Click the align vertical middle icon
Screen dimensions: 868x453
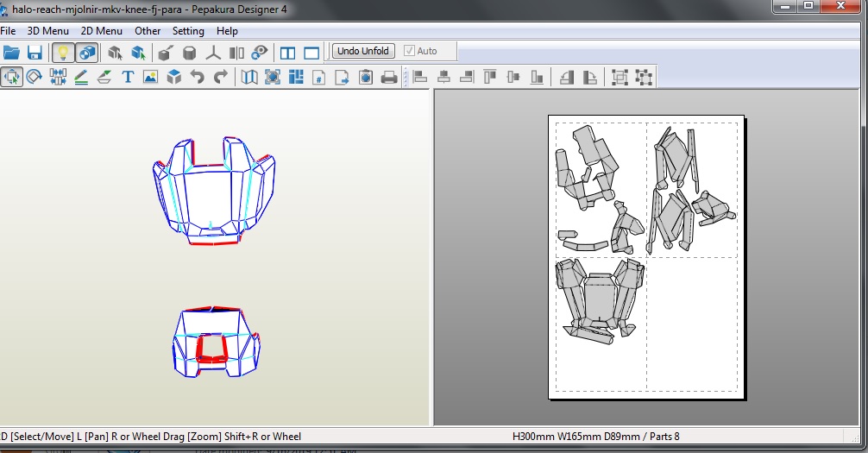(x=513, y=77)
